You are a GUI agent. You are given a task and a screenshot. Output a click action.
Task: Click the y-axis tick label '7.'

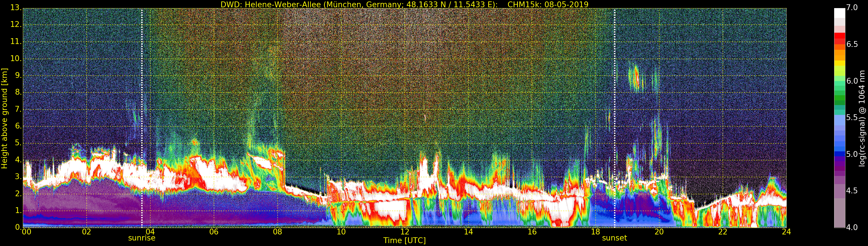(18, 109)
